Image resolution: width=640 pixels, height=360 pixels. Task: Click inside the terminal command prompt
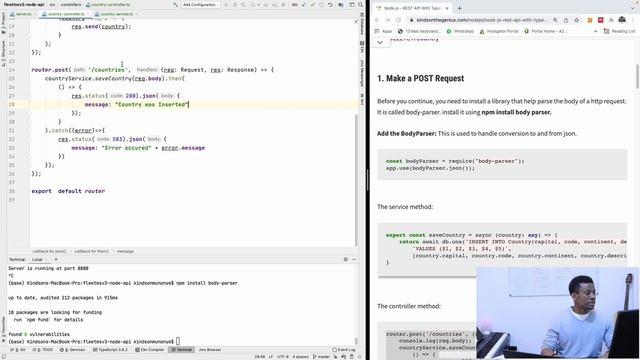178,341
